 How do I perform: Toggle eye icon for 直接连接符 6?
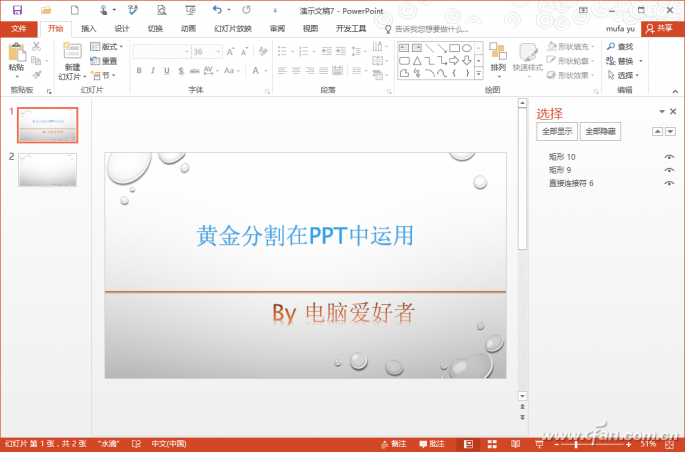(668, 183)
